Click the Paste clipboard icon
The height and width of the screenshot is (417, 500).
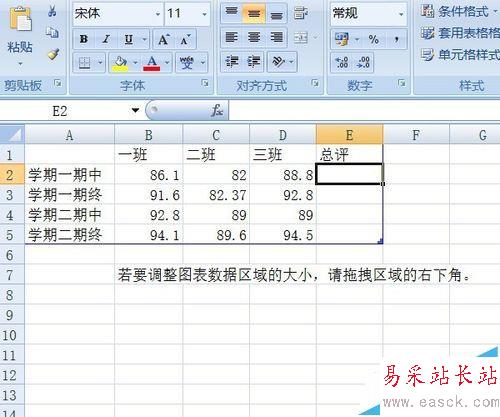[20, 19]
